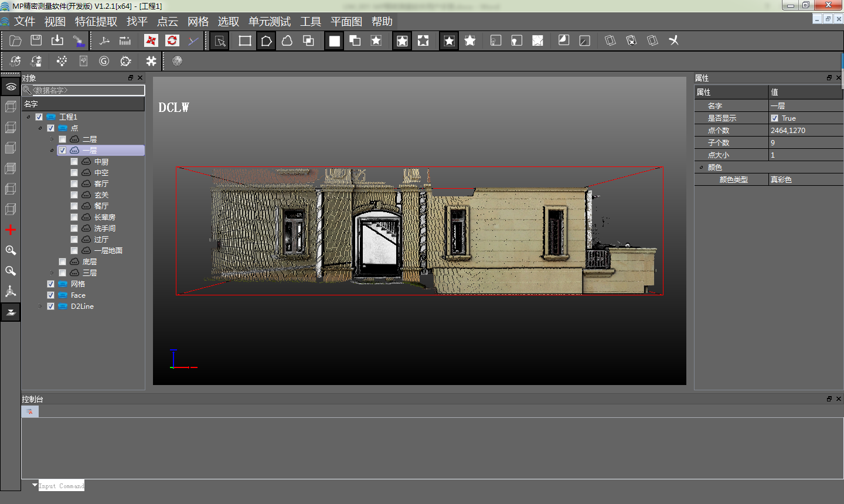The height and width of the screenshot is (504, 844).
Task: Click the Input Command field
Action: pos(62,486)
